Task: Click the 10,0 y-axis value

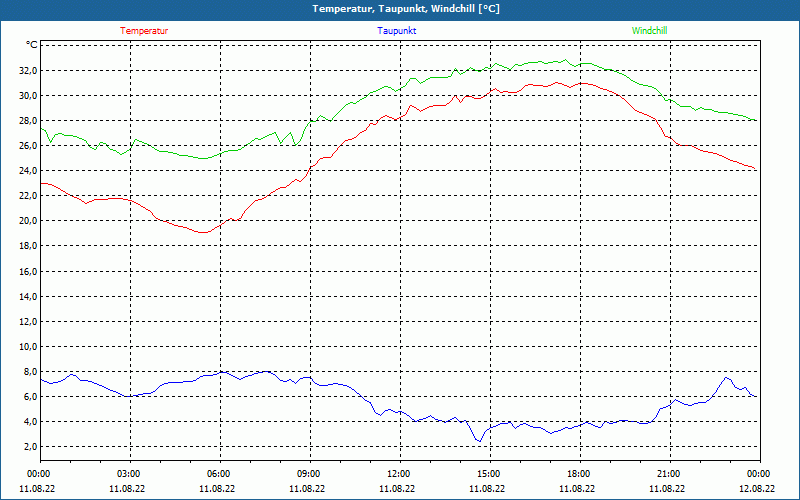Action: point(28,346)
